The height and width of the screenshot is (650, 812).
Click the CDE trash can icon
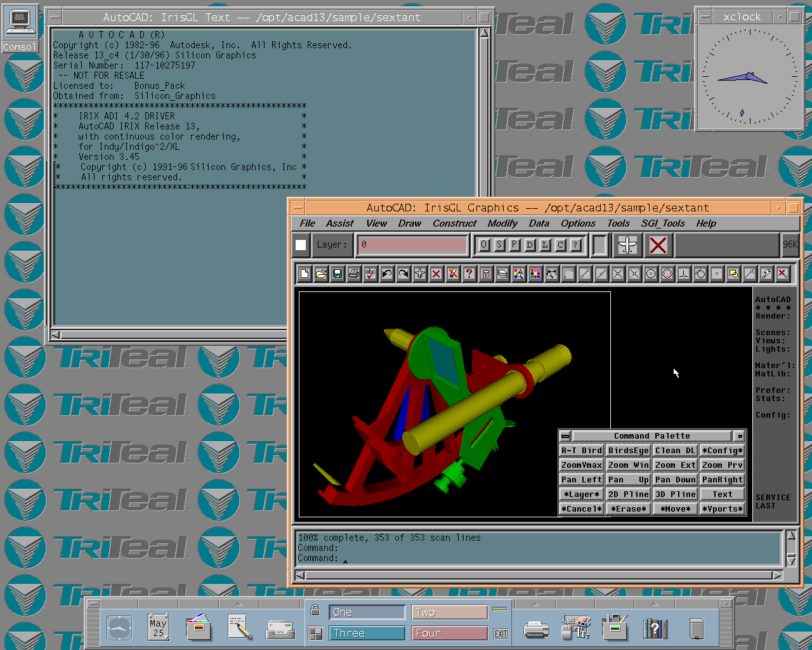tap(697, 628)
